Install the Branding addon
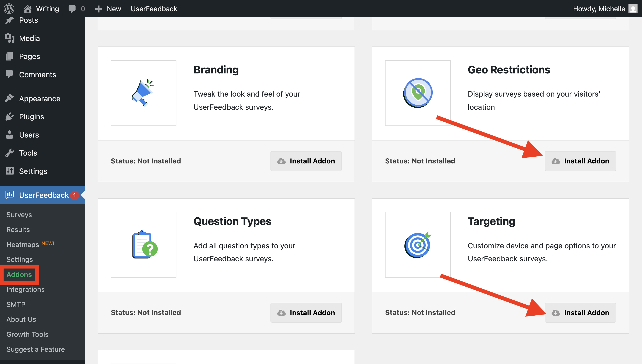The image size is (642, 364). pos(306,161)
